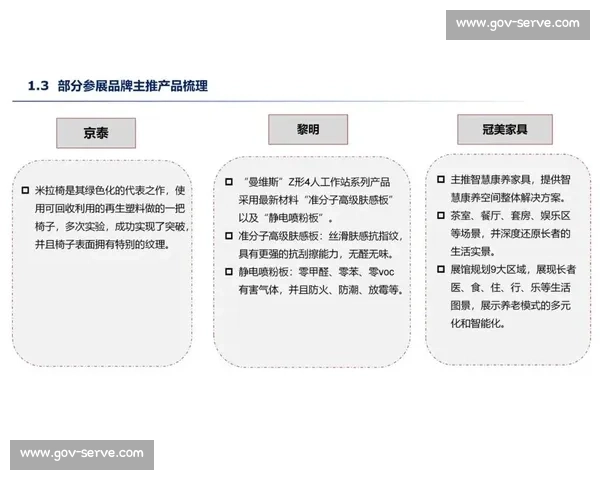
Task: Click the line 展馆规划9大区域，展现长者
Action: (x=513, y=269)
